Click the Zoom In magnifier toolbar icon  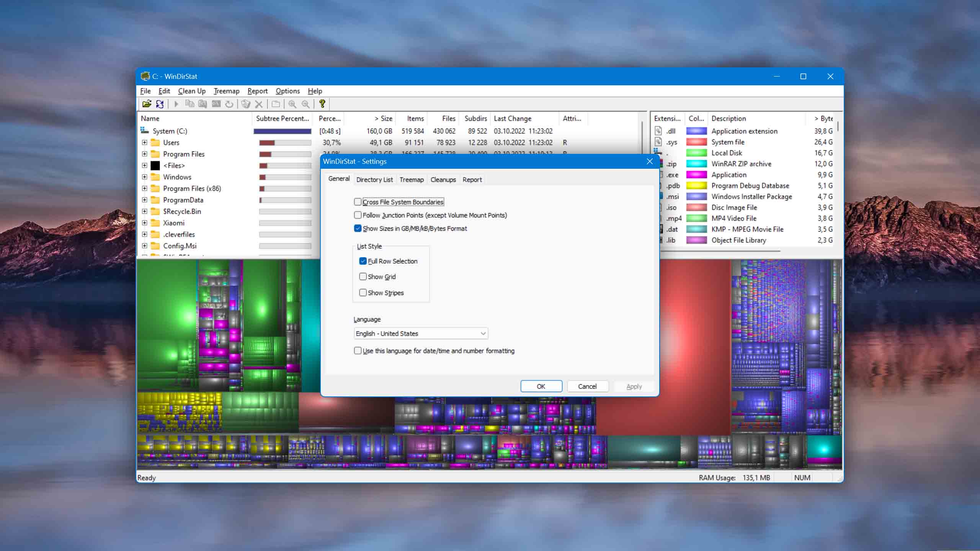[x=292, y=104]
